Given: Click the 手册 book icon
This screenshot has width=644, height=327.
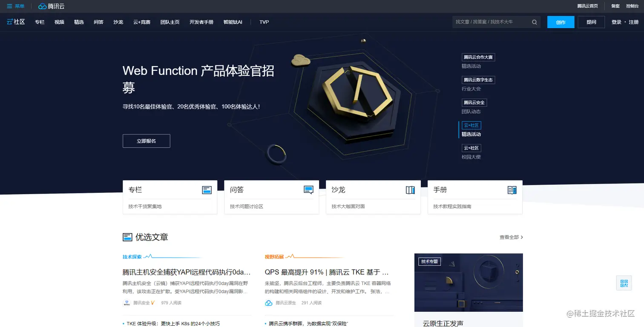Looking at the screenshot, I should tap(512, 190).
